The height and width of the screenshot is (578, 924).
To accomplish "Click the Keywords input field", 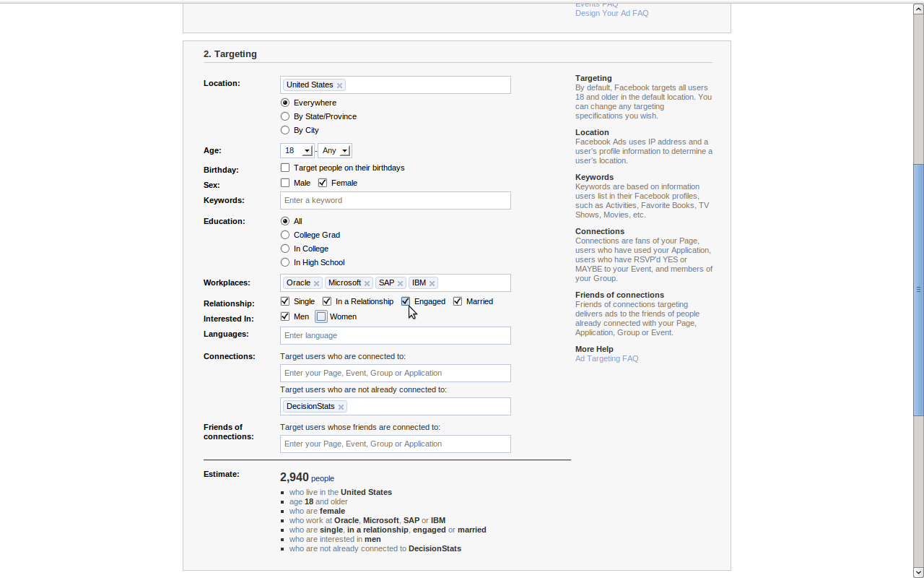I will [x=395, y=200].
